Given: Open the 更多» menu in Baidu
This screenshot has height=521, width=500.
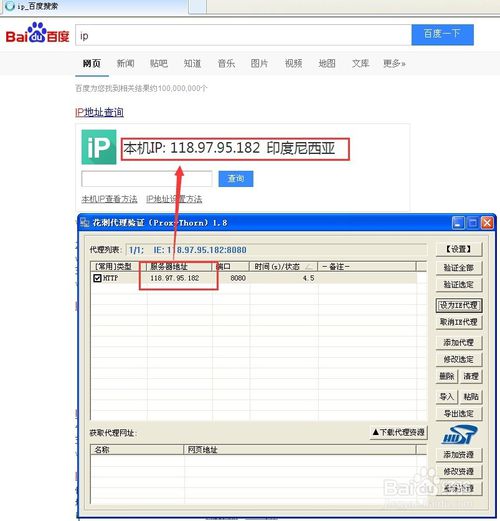Looking at the screenshot, I should coord(394,63).
